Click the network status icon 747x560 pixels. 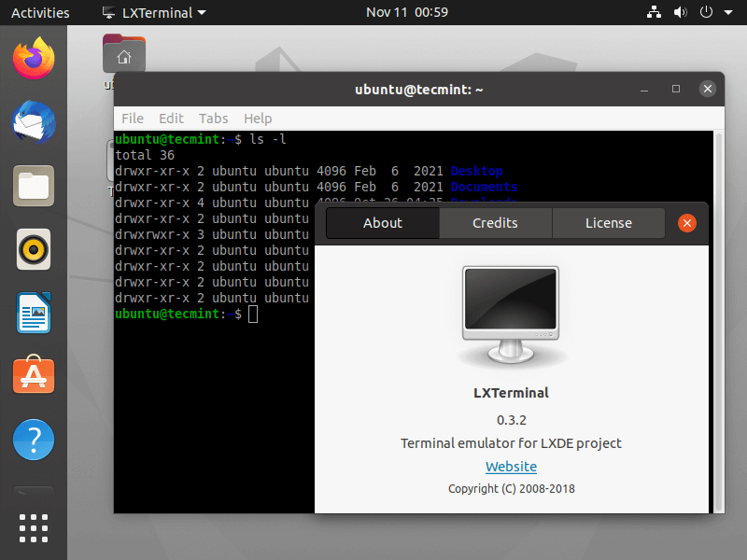click(x=654, y=12)
